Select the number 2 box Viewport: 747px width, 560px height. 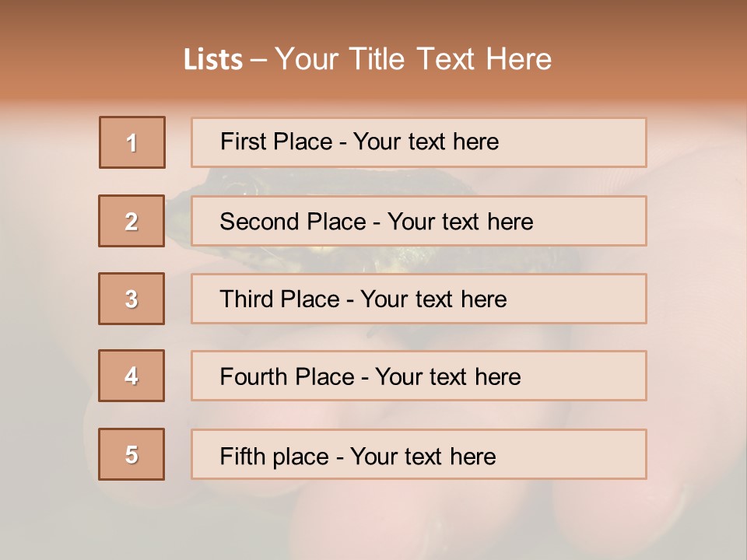point(132,221)
